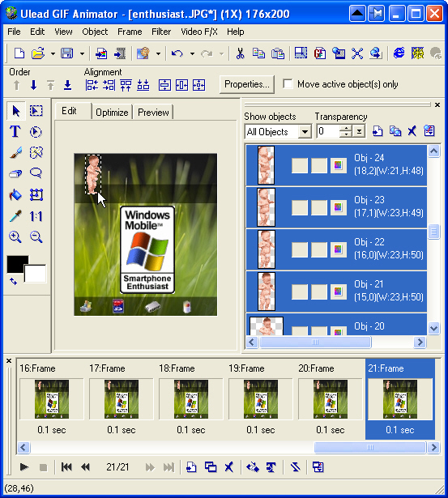Screen dimensions: 448x498
Task: Click the Cut scissors toolbar icon
Action: tap(241, 53)
